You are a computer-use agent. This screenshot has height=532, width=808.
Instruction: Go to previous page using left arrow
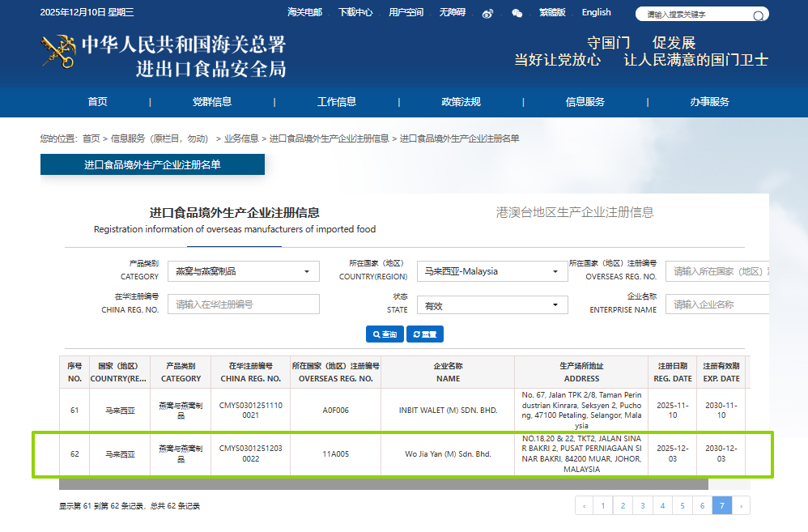pyautogui.click(x=584, y=506)
